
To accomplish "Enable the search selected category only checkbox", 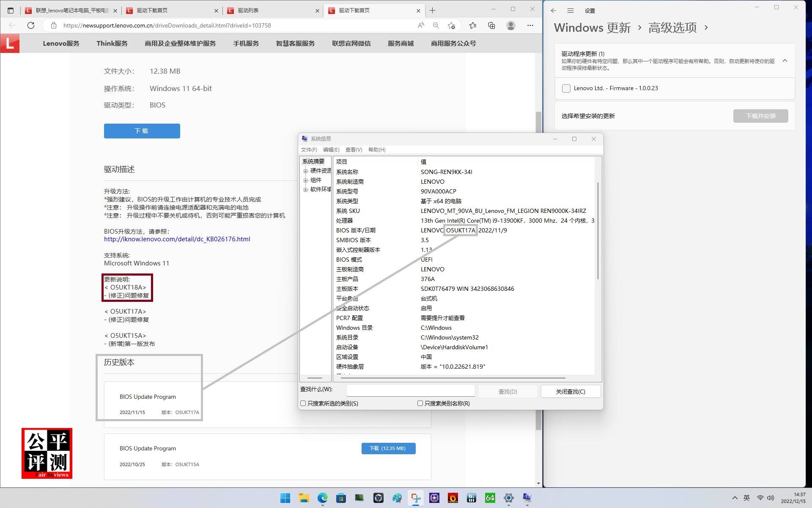I will [303, 403].
